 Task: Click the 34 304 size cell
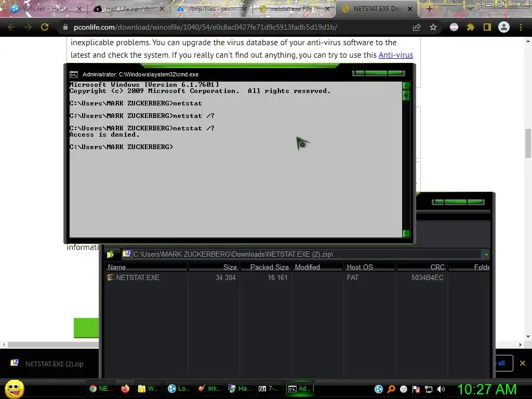pyautogui.click(x=225, y=277)
